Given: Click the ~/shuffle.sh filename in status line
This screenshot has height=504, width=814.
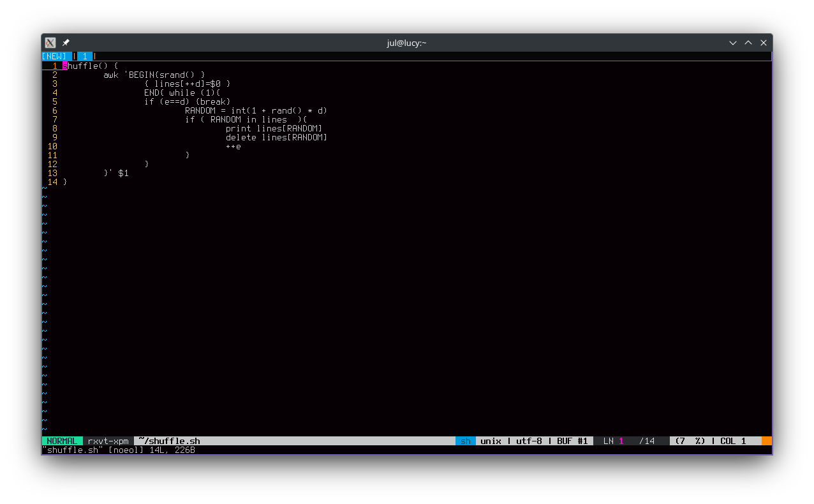Looking at the screenshot, I should (170, 441).
